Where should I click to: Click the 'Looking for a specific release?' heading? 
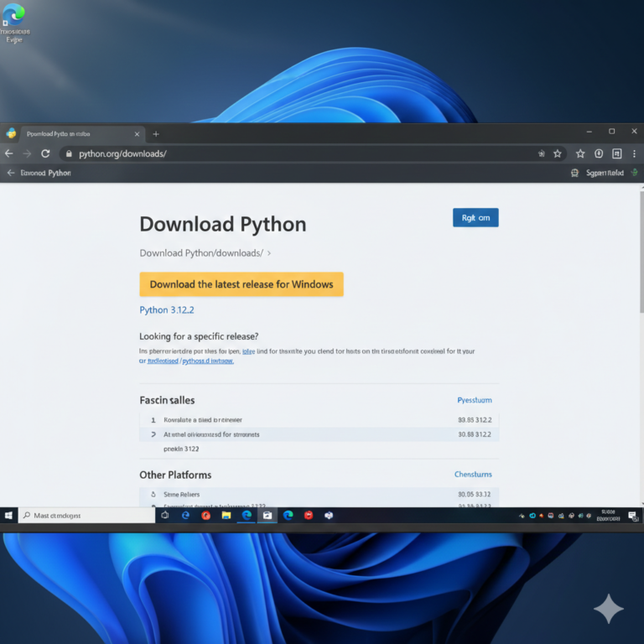click(199, 336)
